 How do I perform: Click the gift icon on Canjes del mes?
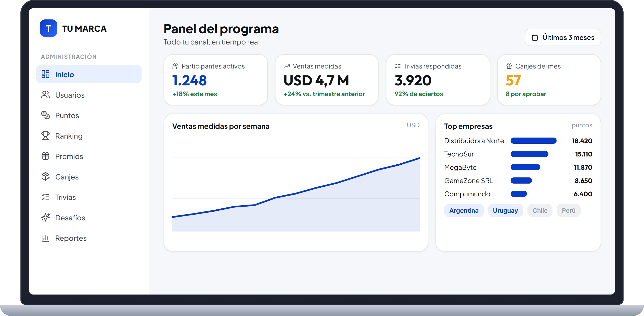[509, 66]
